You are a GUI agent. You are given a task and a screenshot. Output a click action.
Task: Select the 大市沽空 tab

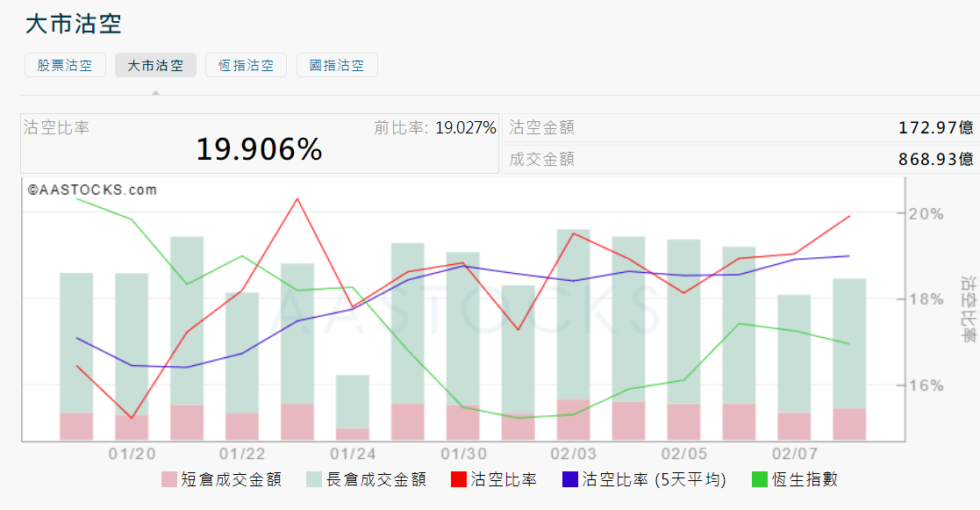pyautogui.click(x=155, y=66)
